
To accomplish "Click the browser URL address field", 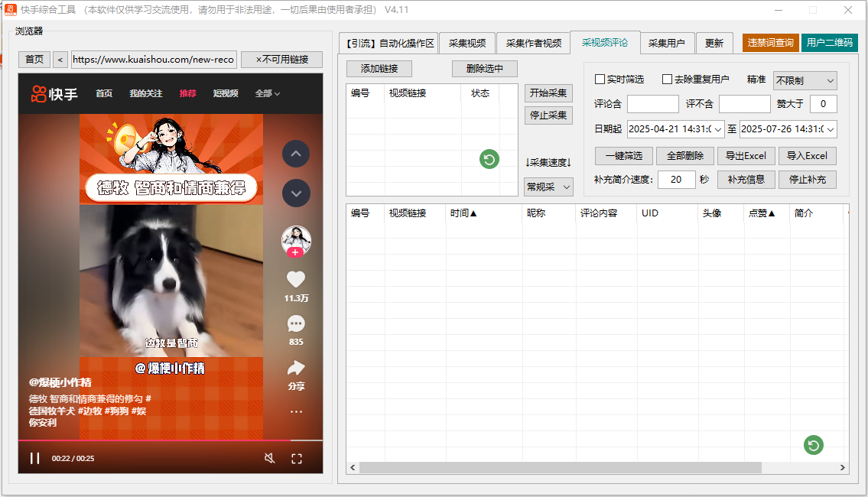I will pos(153,59).
